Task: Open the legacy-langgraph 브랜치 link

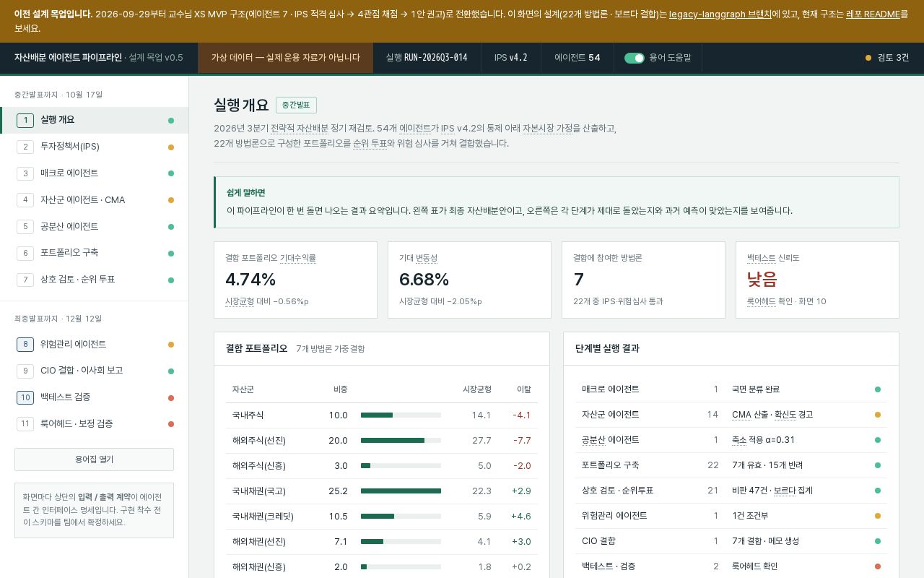Action: [720, 14]
